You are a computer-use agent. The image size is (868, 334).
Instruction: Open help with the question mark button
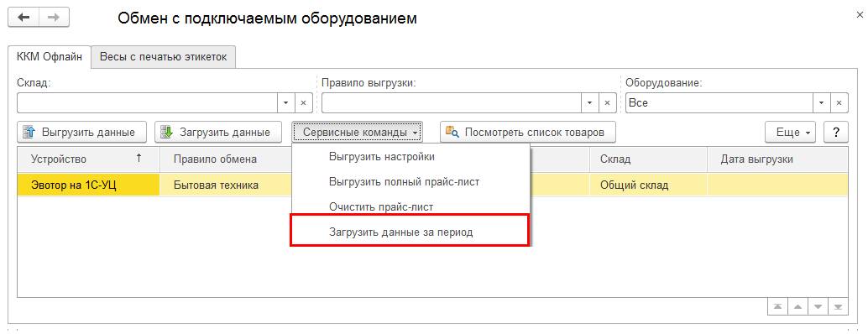836,132
